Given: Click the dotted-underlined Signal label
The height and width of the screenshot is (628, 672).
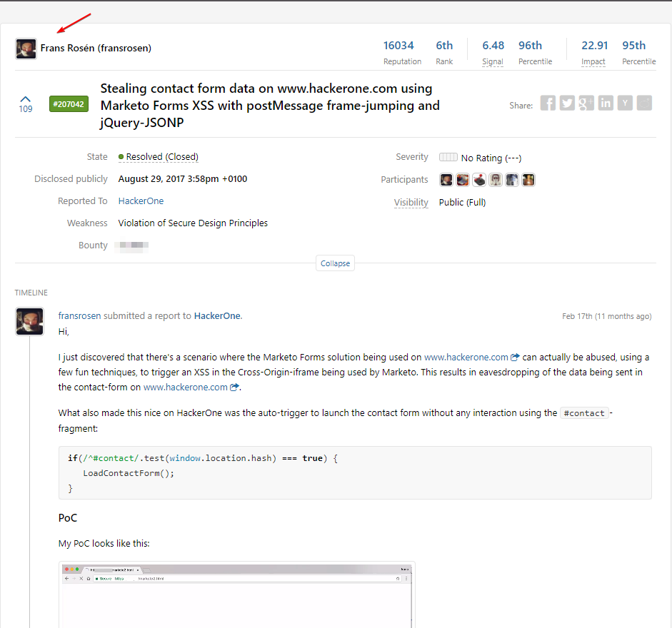Looking at the screenshot, I should (x=493, y=61).
